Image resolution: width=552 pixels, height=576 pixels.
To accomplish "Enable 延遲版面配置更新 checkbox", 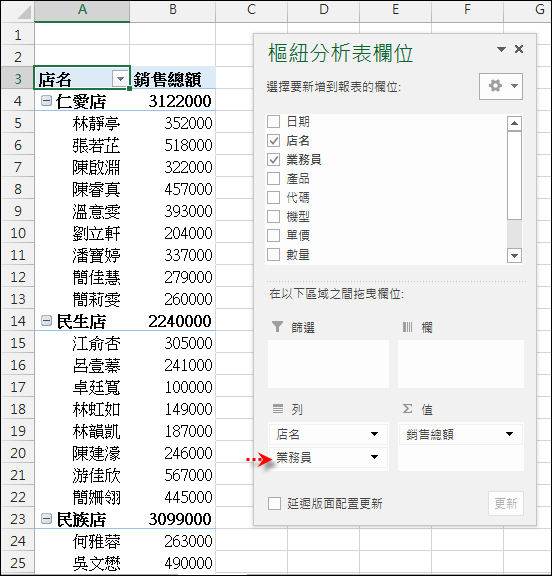I will coord(274,504).
